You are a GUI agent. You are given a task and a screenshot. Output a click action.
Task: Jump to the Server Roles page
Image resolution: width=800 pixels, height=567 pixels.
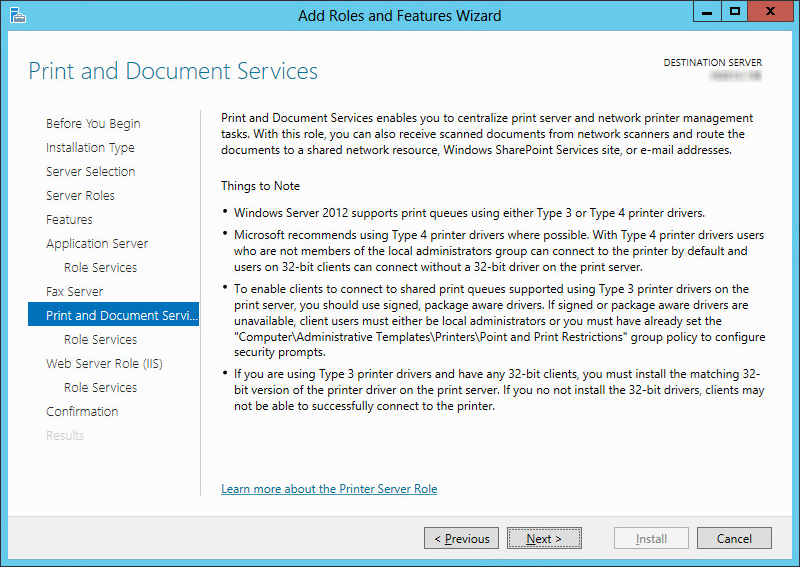coord(80,196)
